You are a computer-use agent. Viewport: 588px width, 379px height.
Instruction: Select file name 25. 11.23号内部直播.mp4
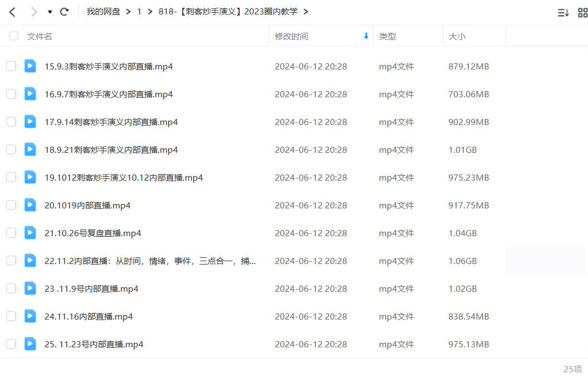(94, 345)
